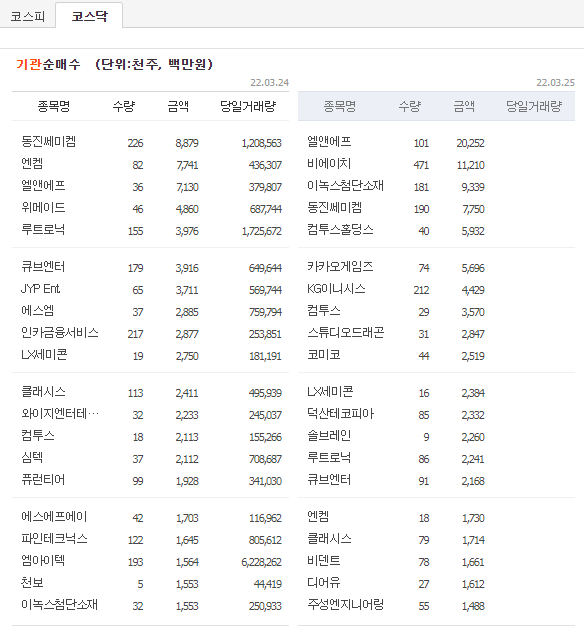Open 루트로닉 in the 22.03.25 list
The height and width of the screenshot is (633, 584).
329,457
